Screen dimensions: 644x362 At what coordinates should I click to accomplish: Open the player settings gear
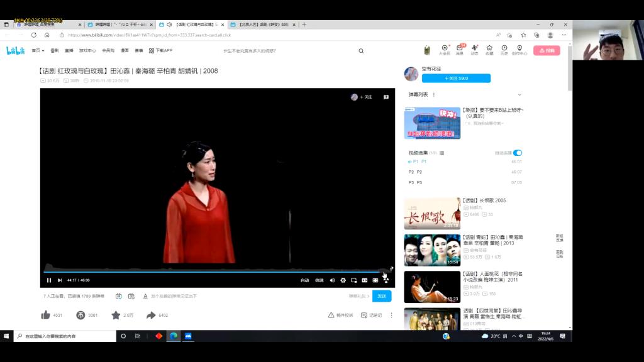(343, 280)
